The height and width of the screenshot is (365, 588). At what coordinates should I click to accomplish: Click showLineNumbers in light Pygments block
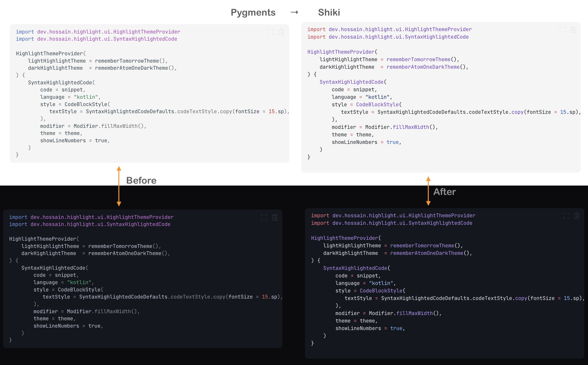point(63,141)
